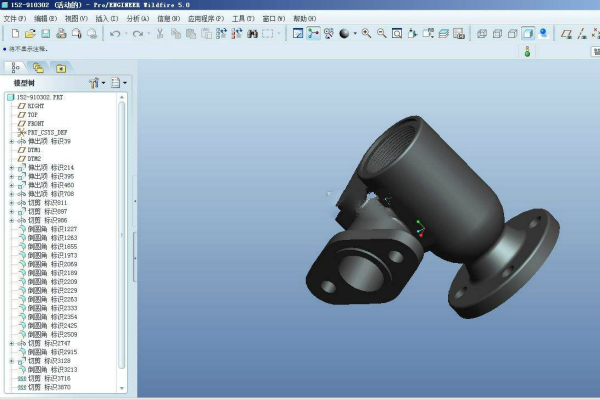Open the 文件(F) menu

click(15, 18)
